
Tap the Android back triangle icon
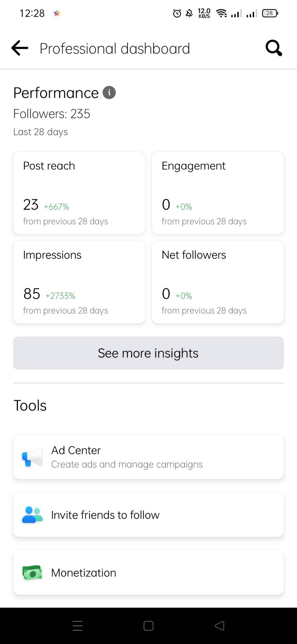(x=219, y=626)
